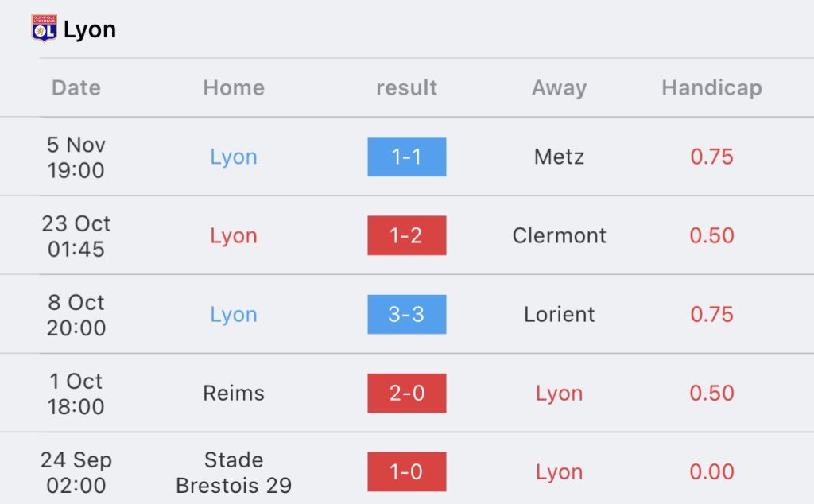The width and height of the screenshot is (814, 504).
Task: Click blue Lyon home name in Lorient row
Action: [x=234, y=315]
